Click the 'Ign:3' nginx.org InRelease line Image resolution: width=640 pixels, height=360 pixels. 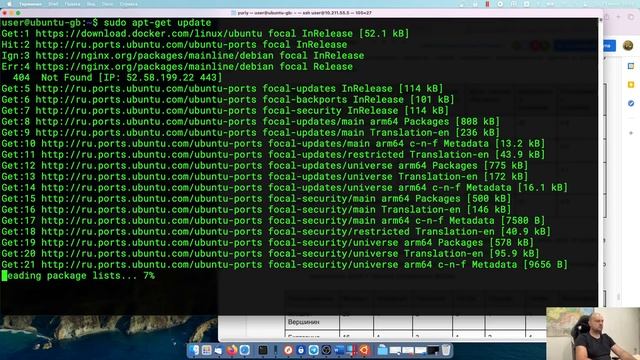[x=183, y=56]
